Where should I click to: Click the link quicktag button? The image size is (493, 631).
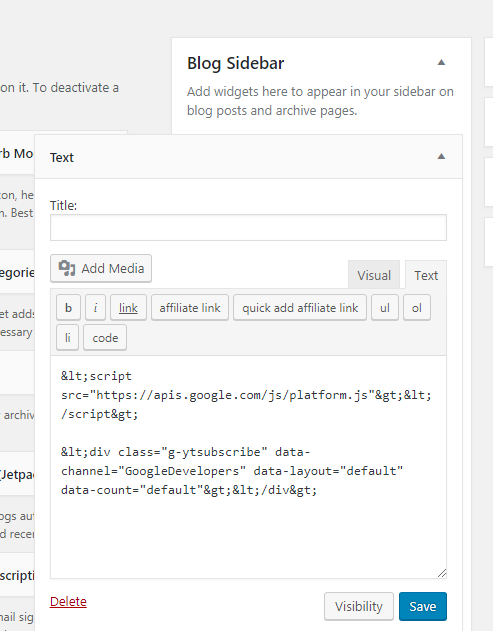coord(128,308)
